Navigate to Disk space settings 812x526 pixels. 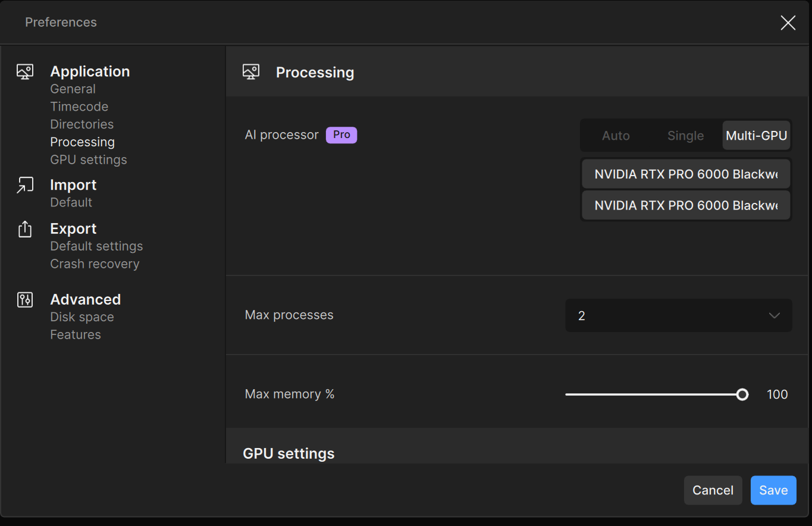[82, 317]
